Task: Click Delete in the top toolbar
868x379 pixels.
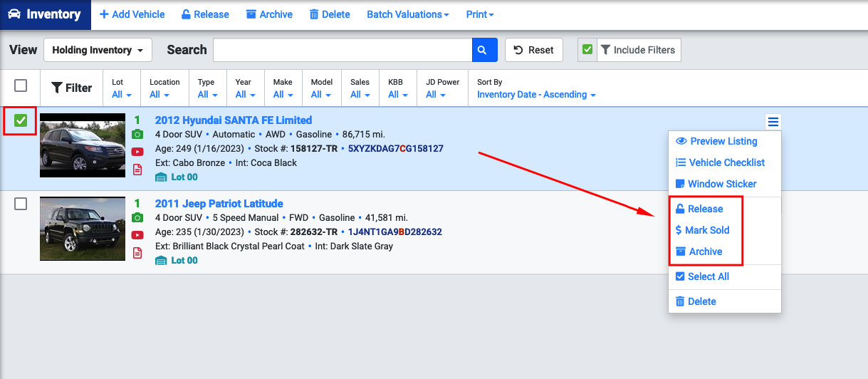Action: click(330, 14)
